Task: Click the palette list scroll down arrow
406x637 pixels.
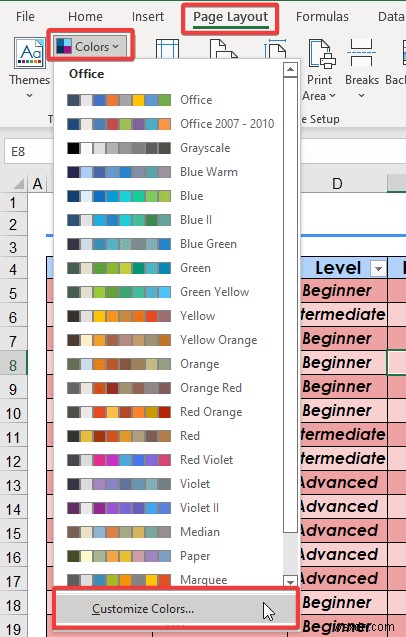Action: [290, 581]
